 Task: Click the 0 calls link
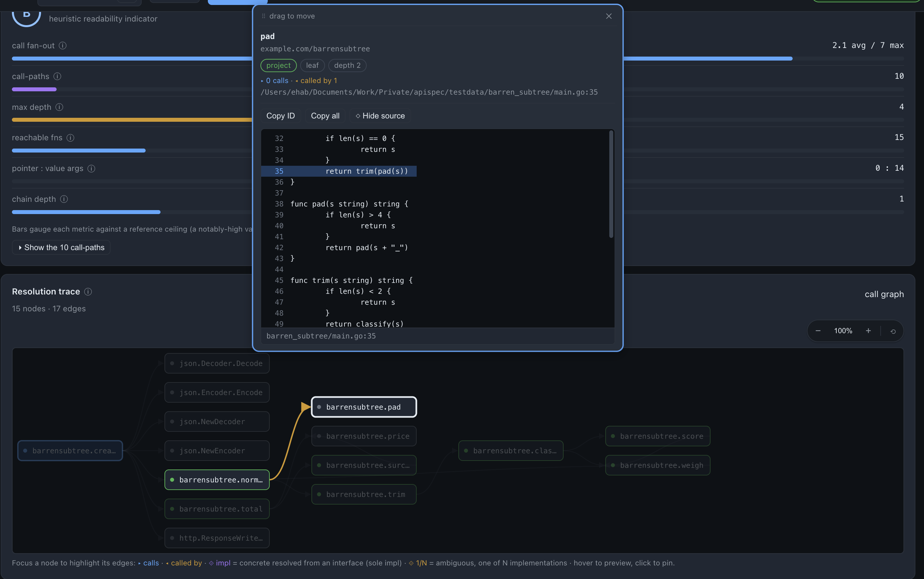click(275, 80)
